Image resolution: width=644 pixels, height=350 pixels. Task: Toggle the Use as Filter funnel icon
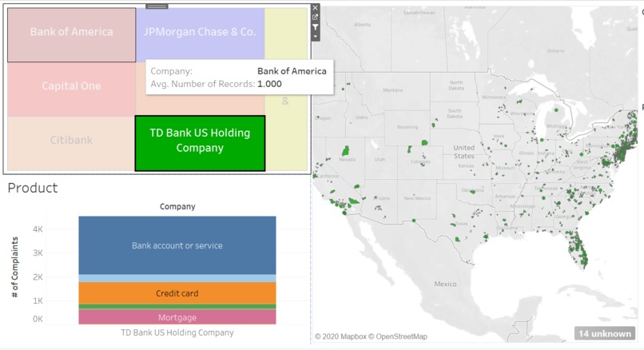tap(315, 27)
